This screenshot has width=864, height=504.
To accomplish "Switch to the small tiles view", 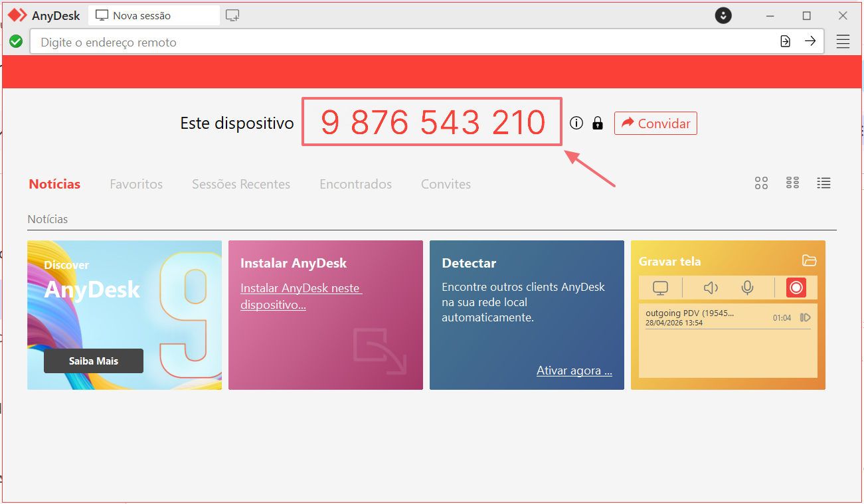I will (792, 183).
